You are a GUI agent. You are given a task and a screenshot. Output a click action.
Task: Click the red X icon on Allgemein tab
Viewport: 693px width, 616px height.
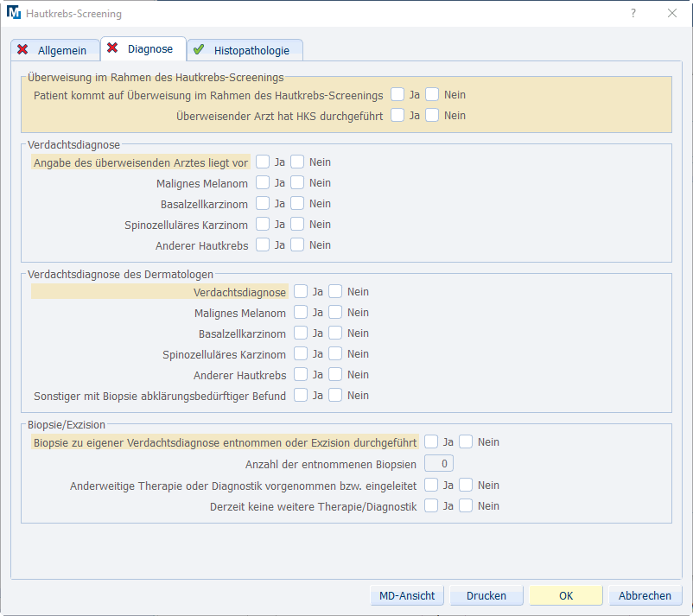[22, 49]
